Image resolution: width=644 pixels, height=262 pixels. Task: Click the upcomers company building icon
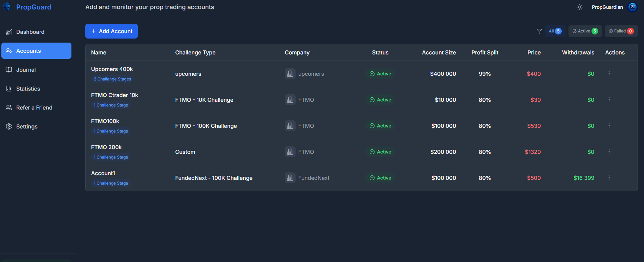290,74
